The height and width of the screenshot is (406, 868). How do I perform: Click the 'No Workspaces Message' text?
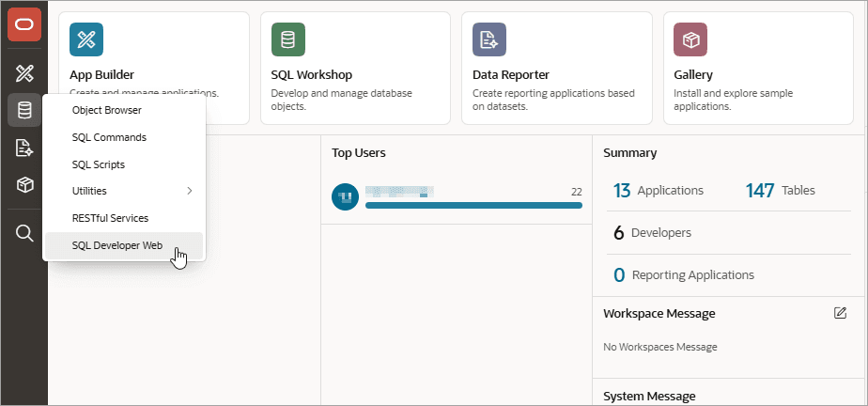pos(660,348)
